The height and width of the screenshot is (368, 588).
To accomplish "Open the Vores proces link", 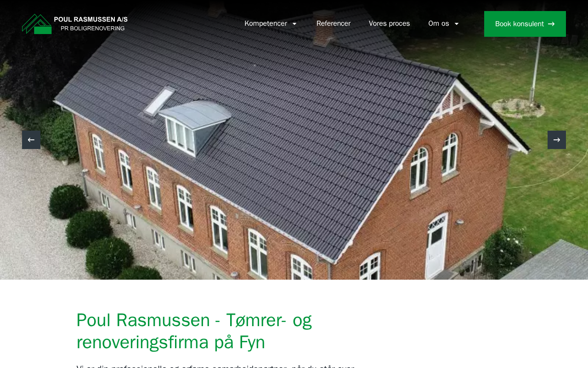I will point(390,23).
